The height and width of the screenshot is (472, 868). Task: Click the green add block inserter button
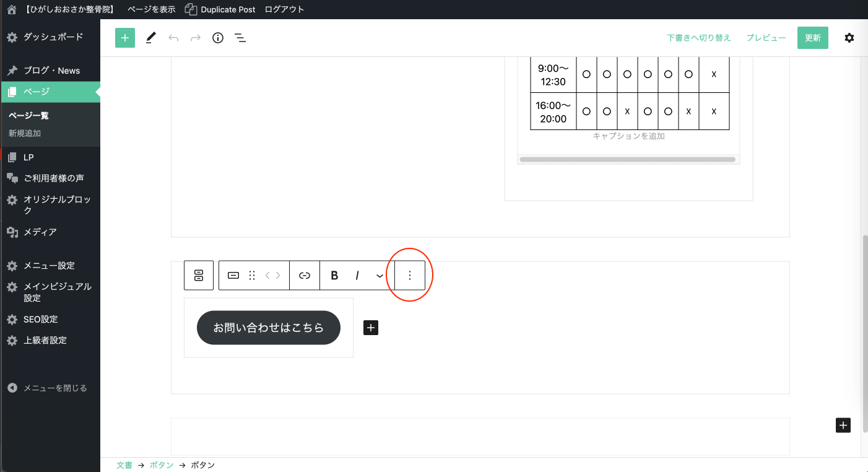(125, 38)
